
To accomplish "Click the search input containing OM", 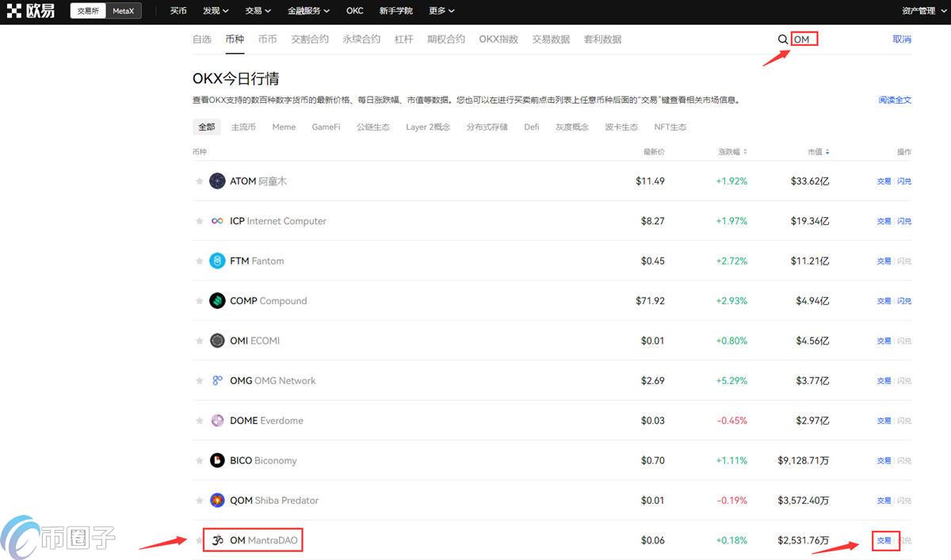I will [x=804, y=38].
